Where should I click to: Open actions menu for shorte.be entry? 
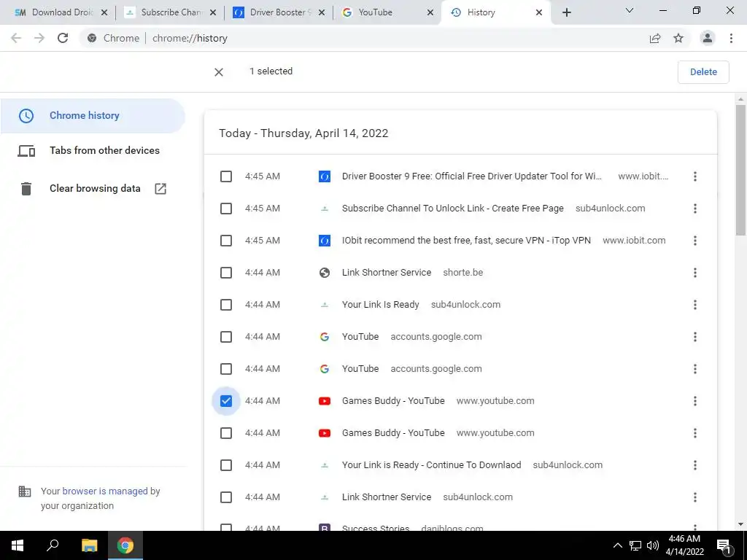point(695,273)
